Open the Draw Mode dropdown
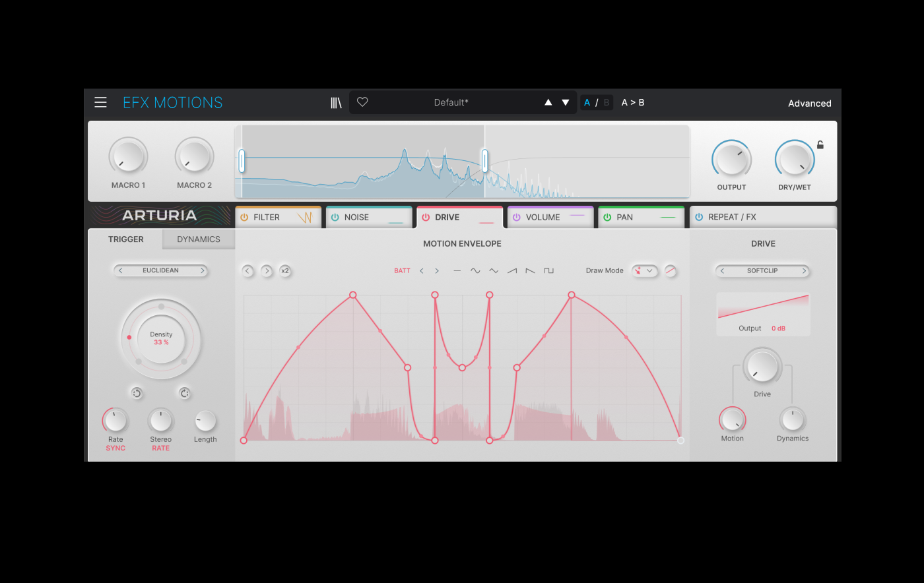The height and width of the screenshot is (583, 924). pos(644,270)
